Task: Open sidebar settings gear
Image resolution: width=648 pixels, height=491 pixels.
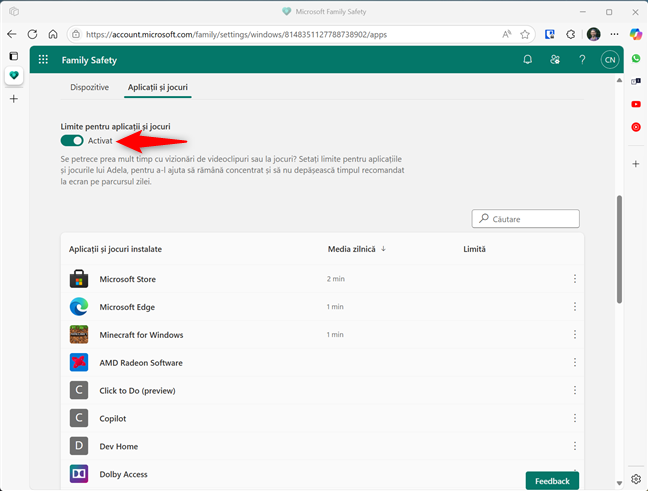Action: [x=636, y=479]
